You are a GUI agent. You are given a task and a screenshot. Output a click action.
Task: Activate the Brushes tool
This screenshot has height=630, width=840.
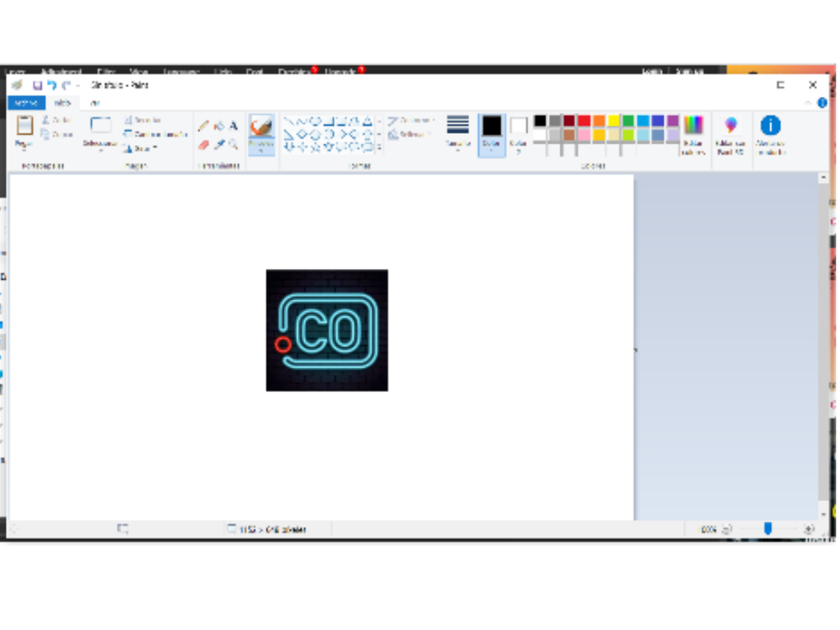point(261,130)
